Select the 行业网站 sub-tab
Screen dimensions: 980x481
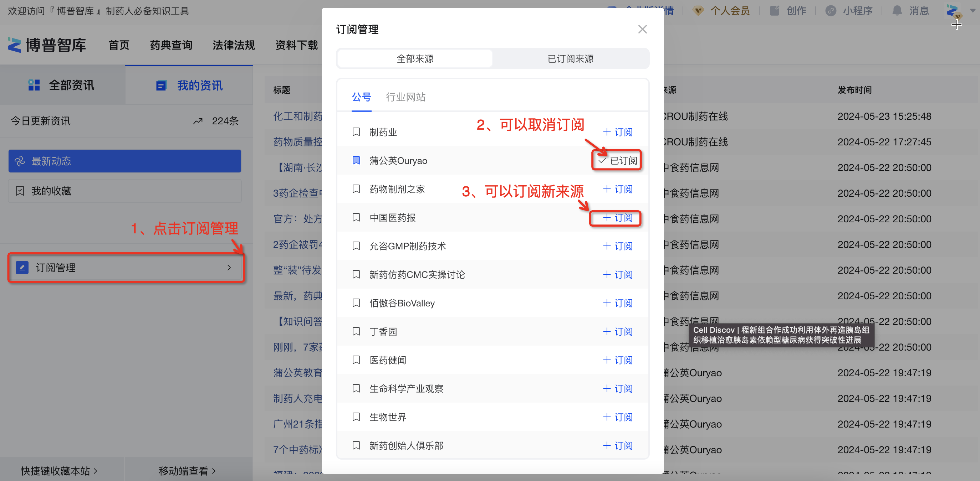405,97
